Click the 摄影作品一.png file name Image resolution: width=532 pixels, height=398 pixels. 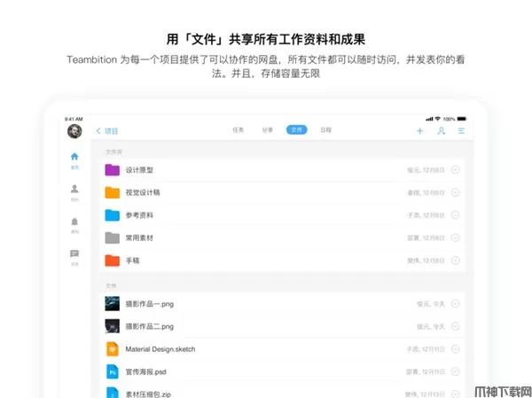click(x=150, y=304)
